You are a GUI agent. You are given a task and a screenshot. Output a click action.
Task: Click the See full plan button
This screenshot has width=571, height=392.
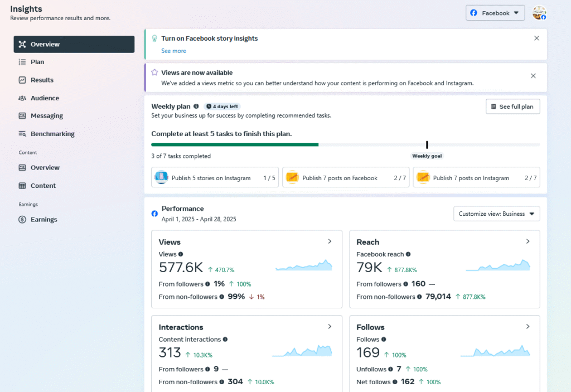(512, 107)
